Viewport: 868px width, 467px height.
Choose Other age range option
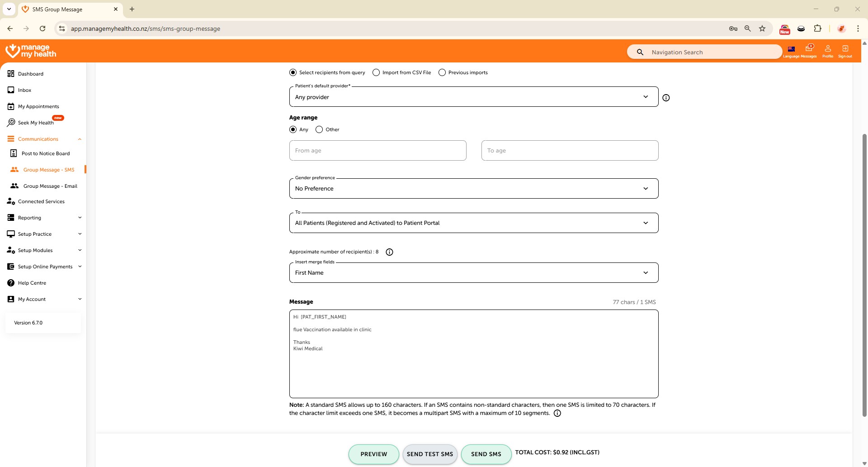pyautogui.click(x=319, y=129)
